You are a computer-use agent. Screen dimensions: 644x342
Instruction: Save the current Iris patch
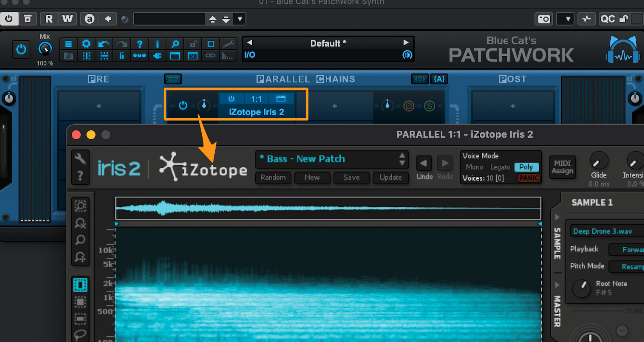point(351,178)
